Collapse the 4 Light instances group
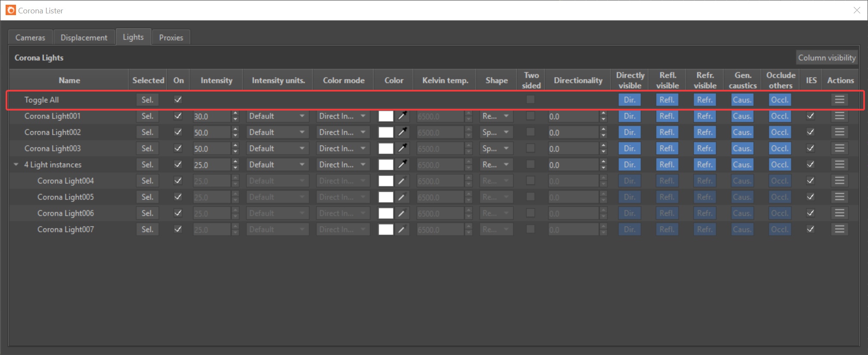The image size is (868, 355). [x=16, y=165]
